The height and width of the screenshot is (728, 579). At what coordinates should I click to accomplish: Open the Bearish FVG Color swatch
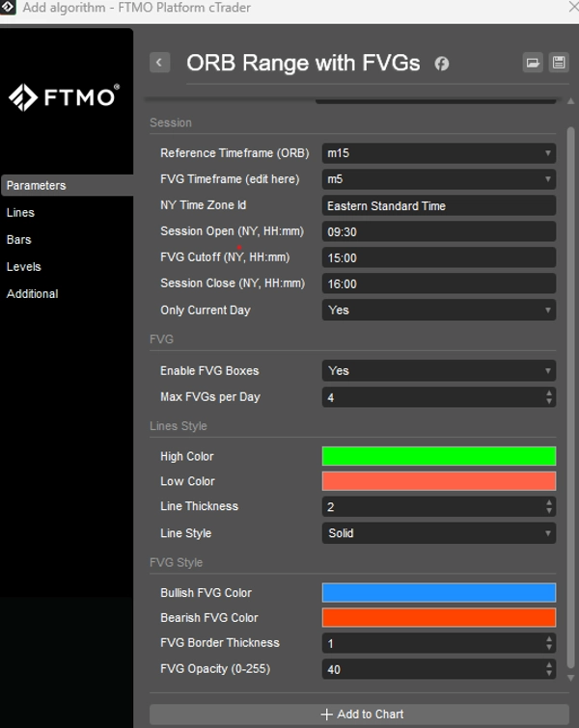[x=439, y=617]
